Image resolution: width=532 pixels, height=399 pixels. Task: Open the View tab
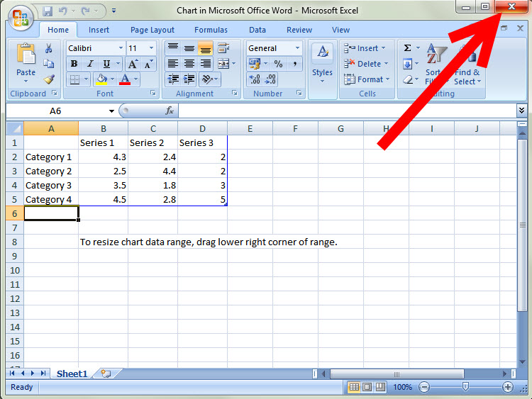coord(340,30)
